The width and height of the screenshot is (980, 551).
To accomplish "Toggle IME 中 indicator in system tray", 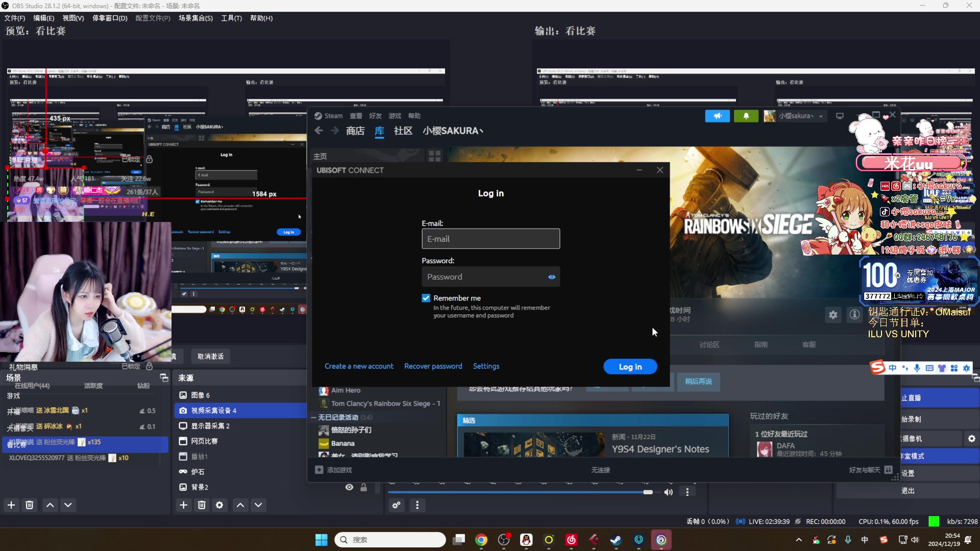I will point(865,540).
